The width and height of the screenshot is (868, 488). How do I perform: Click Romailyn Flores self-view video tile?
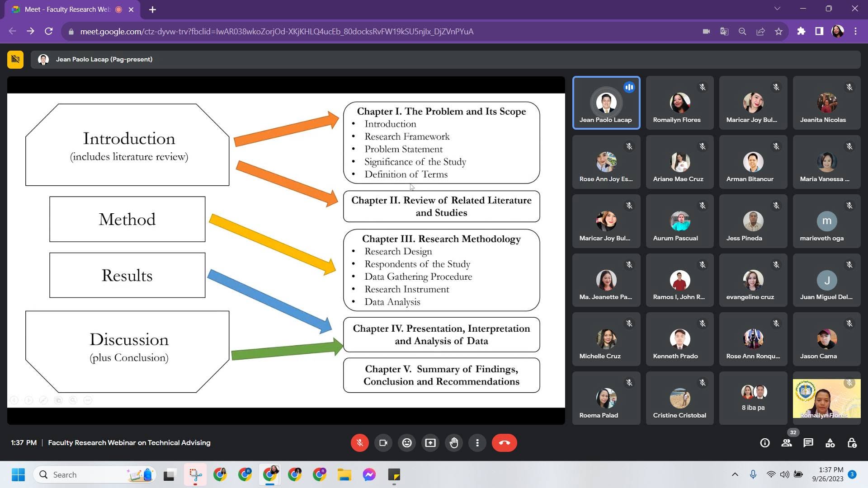827,398
